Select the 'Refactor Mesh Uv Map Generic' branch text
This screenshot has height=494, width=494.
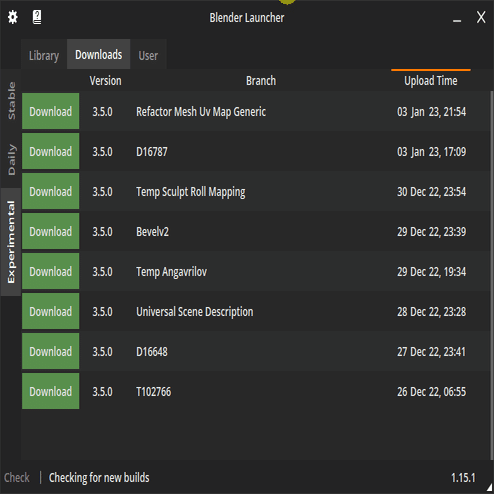[201, 112]
